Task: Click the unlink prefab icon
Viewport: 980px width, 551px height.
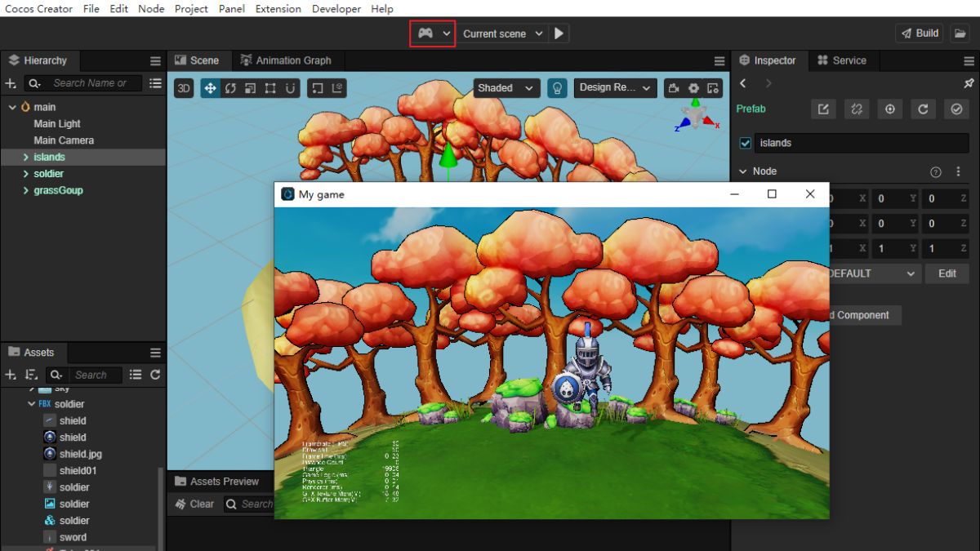Action: click(x=857, y=109)
